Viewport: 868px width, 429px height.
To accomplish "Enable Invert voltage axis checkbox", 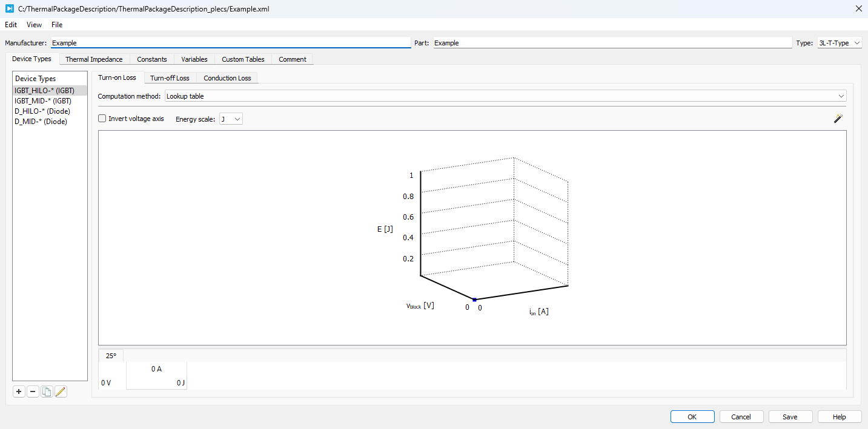I will point(102,119).
